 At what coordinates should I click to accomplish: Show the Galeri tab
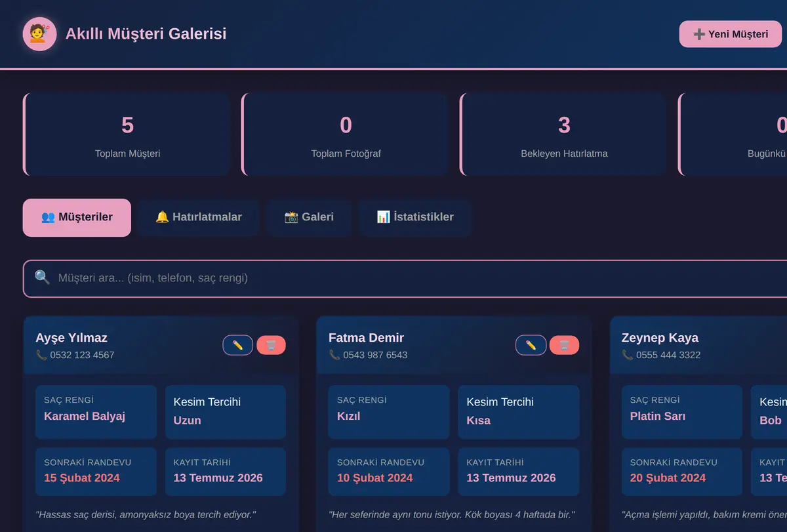[x=309, y=217]
